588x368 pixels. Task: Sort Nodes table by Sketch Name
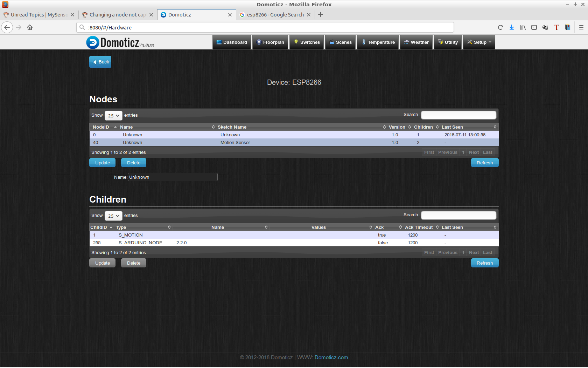(x=232, y=127)
